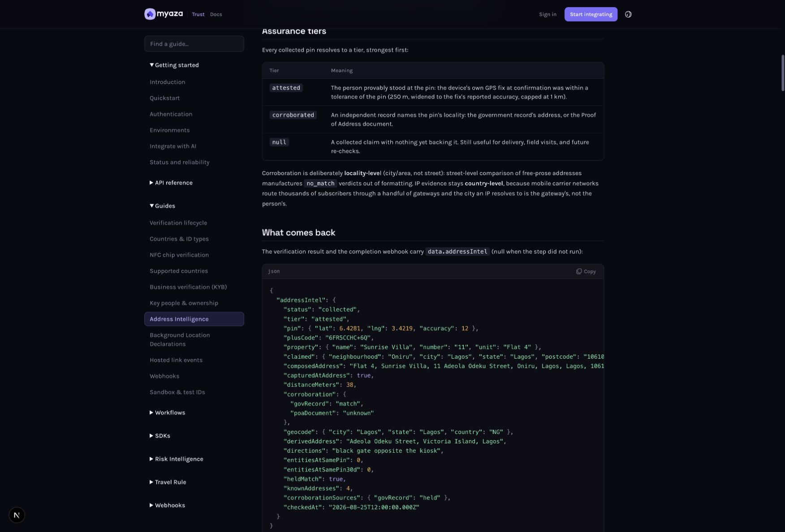Expand the Webhooks sidebar section arrow
This screenshot has height=532, width=785.
[x=151, y=505]
